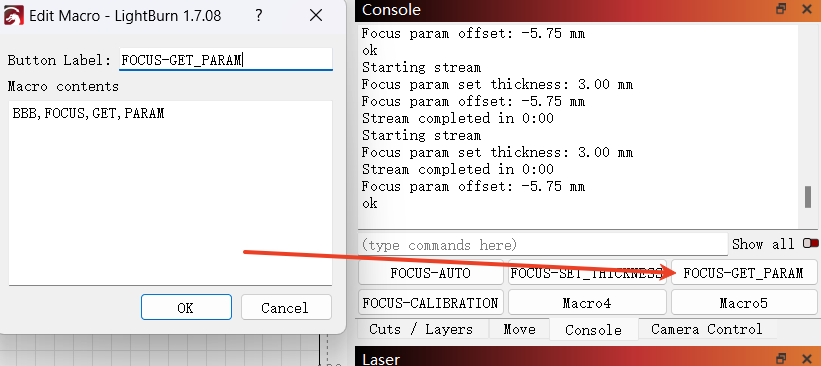Image resolution: width=821 pixels, height=366 pixels.
Task: Click the LightBurn logo icon in dialog title
Action: [14, 15]
